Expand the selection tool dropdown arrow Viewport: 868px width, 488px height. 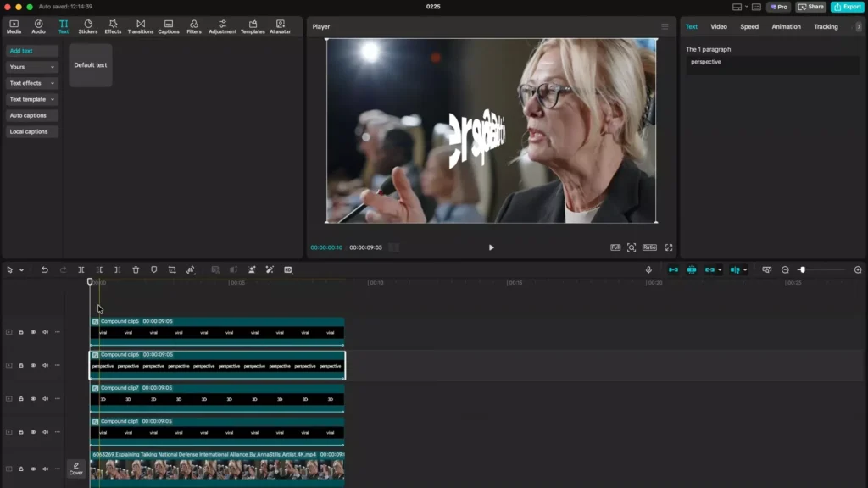pos(21,269)
